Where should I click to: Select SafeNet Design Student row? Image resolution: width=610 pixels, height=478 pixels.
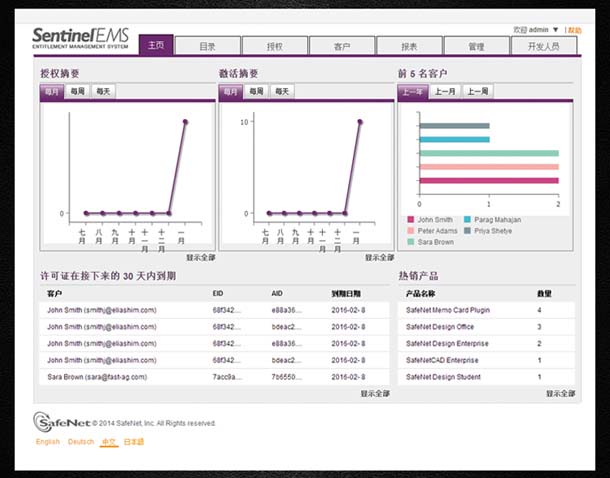(486, 377)
